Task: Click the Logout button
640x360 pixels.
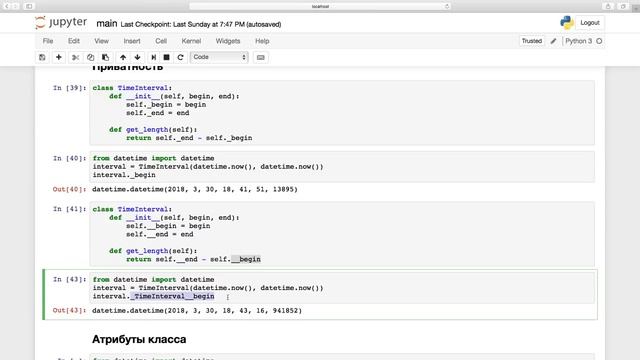Action: tap(590, 23)
